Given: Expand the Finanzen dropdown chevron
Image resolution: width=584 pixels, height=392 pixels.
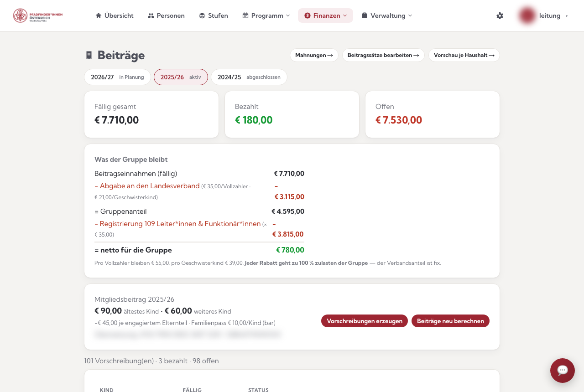Looking at the screenshot, I should (345, 15).
